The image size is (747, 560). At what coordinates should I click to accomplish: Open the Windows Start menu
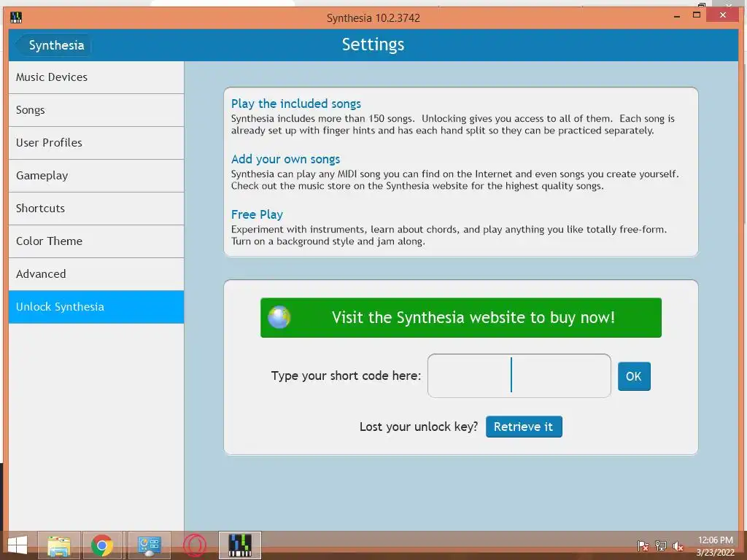click(18, 545)
